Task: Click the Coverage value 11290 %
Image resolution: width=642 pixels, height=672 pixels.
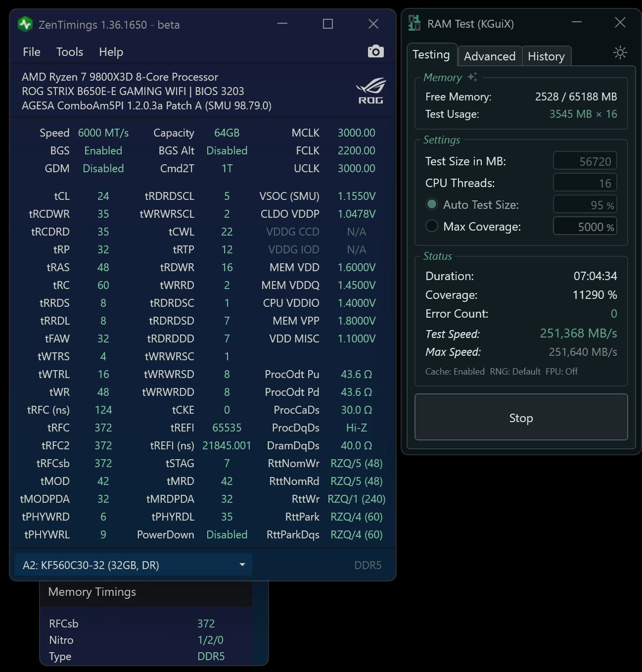Action: [595, 295]
